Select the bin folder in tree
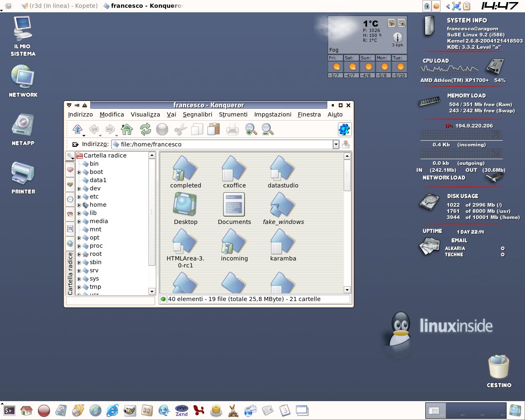This screenshot has height=420, width=525. tap(91, 164)
